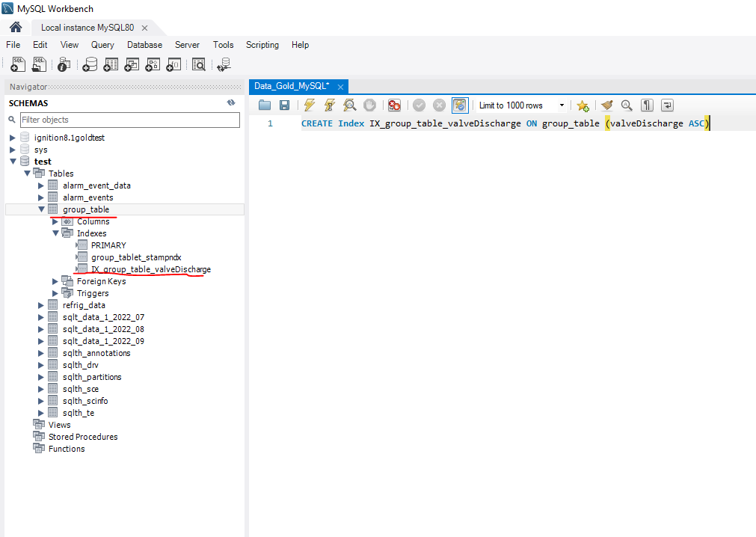Toggle continue-on-error execution icon

coord(394,105)
